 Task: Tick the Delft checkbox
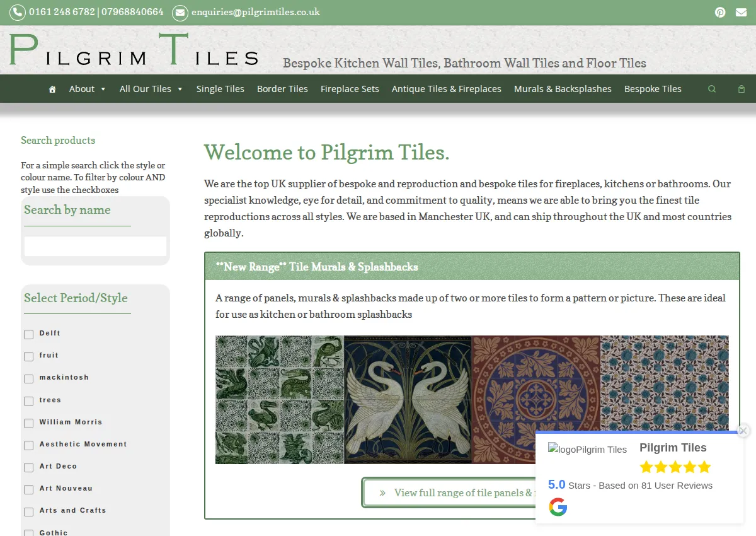(x=28, y=334)
